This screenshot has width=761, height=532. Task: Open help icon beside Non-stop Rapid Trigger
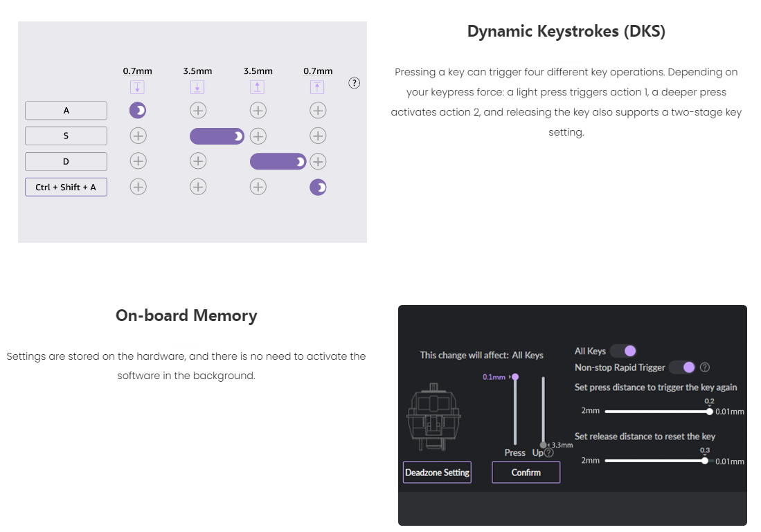click(x=705, y=367)
